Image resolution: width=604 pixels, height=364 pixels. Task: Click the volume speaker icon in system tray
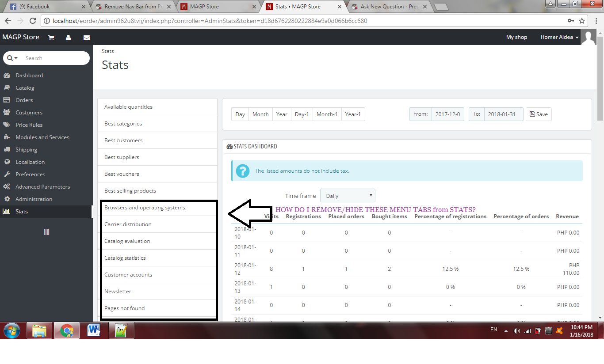pos(516,330)
